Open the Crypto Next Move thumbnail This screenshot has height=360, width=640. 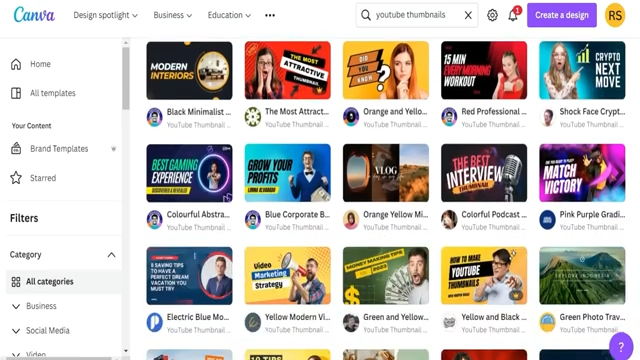(582, 70)
